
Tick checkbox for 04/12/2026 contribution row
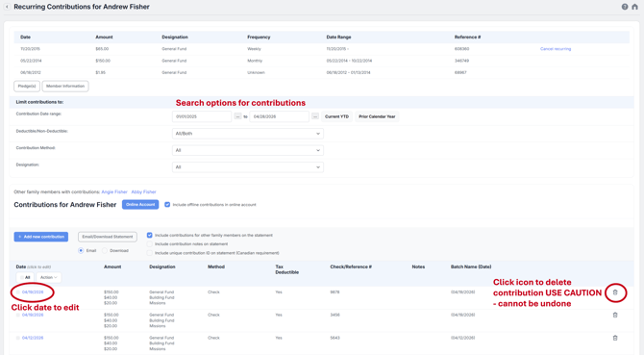pyautogui.click(x=18, y=338)
